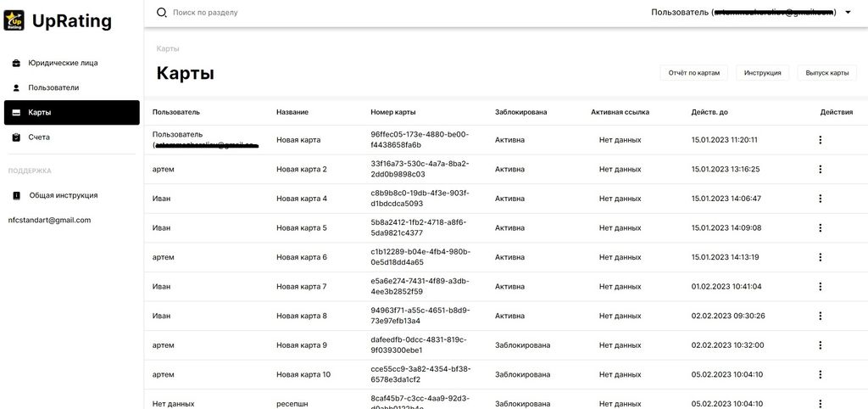This screenshot has width=868, height=409.
Task: Click card number 5b8a2412-1fb2-4718-a8f6-5da9821c4377
Action: tap(420, 227)
